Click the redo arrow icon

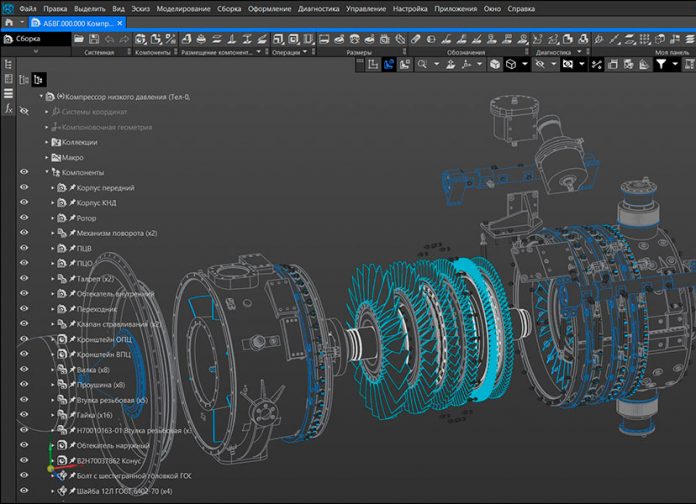point(124,39)
